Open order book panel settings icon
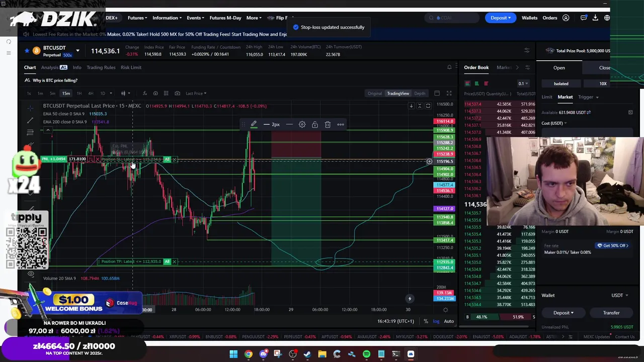Image resolution: width=644 pixels, height=362 pixels. coord(527,67)
